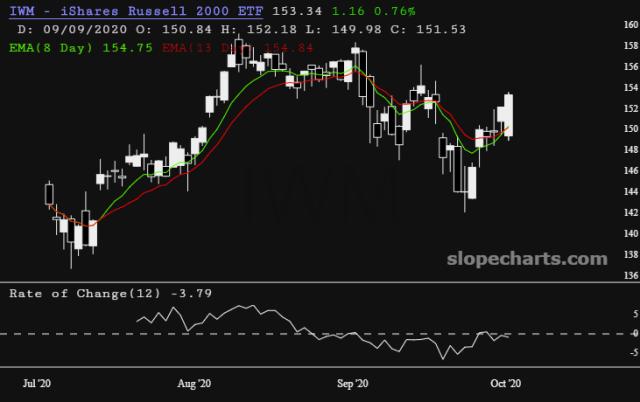
Task: Click the Aug '20 date axis label
Action: tap(193, 384)
